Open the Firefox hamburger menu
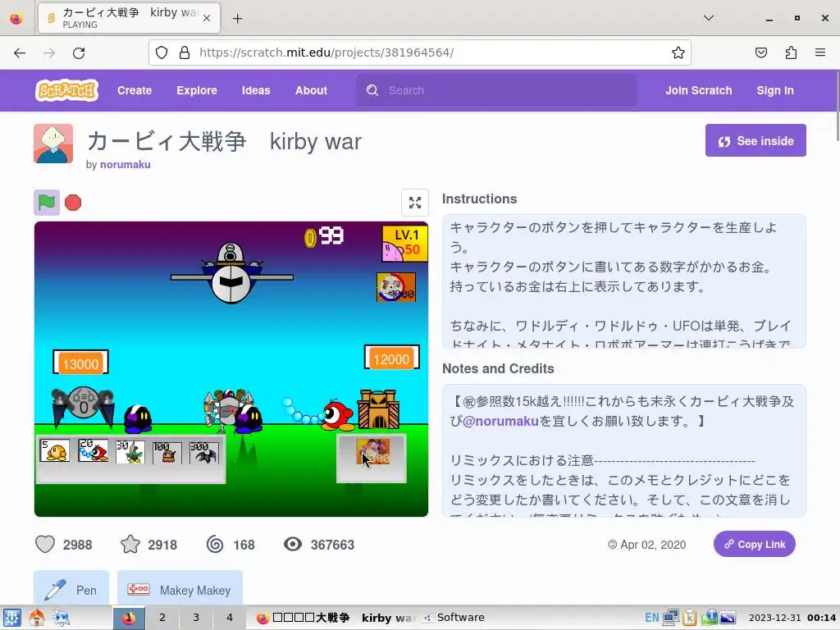Viewport: 840px width, 630px height. [820, 52]
